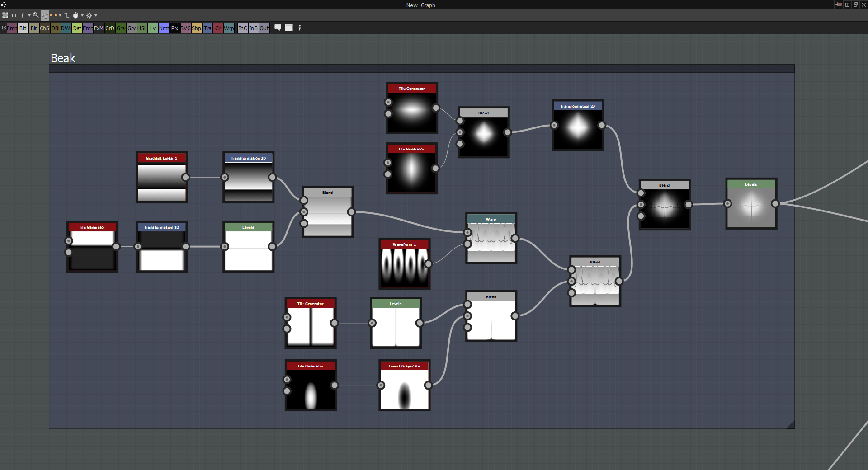Click the output connector of Invert Grayscale node
The width and height of the screenshot is (868, 470).
pyautogui.click(x=428, y=385)
